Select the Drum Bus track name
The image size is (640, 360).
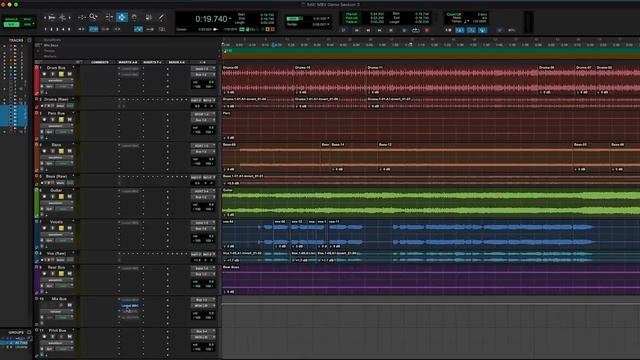tap(56, 68)
